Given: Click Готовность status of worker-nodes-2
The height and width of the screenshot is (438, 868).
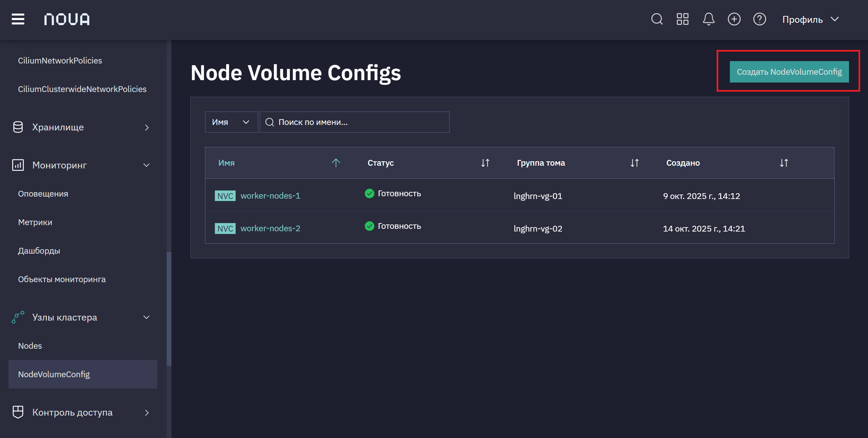Looking at the screenshot, I should pyautogui.click(x=399, y=226).
